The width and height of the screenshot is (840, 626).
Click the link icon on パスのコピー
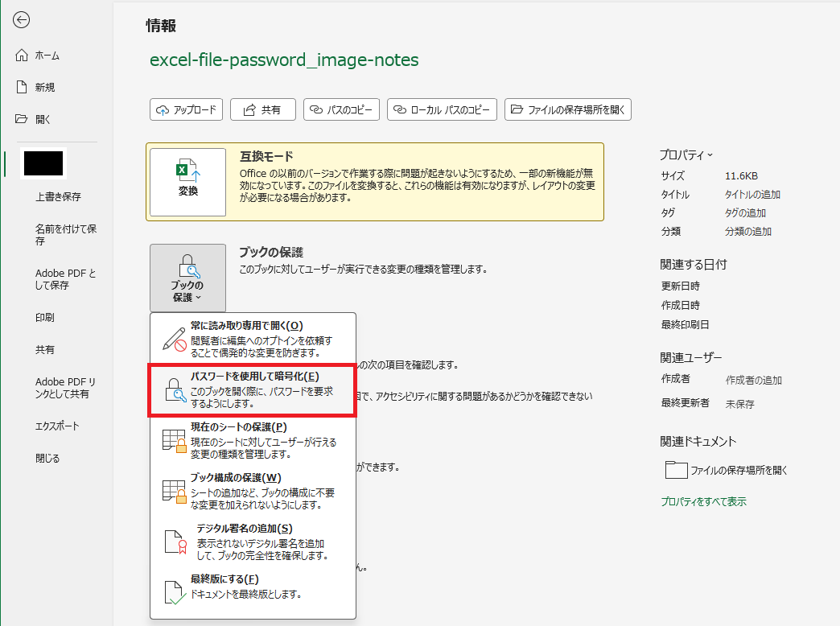coord(316,109)
